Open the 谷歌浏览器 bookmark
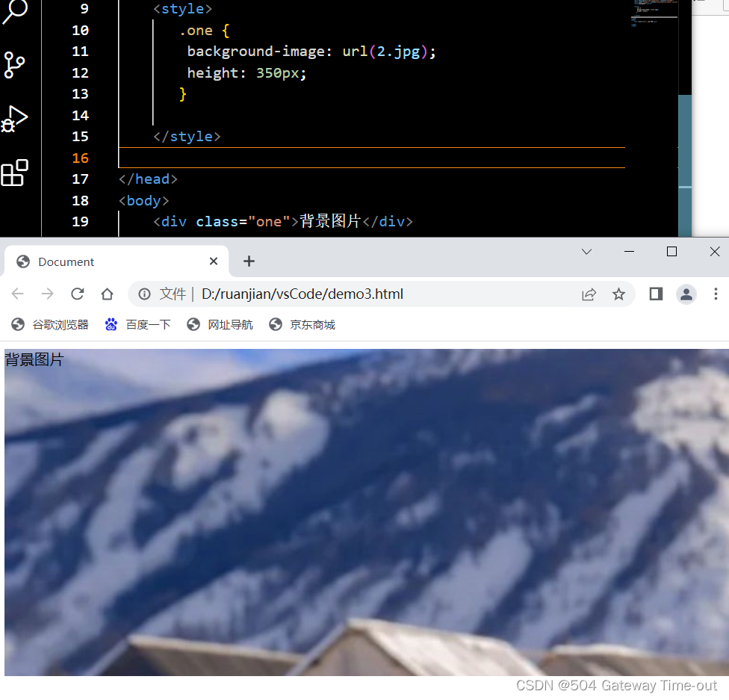Screen dimensions: 729x700 click(x=50, y=325)
